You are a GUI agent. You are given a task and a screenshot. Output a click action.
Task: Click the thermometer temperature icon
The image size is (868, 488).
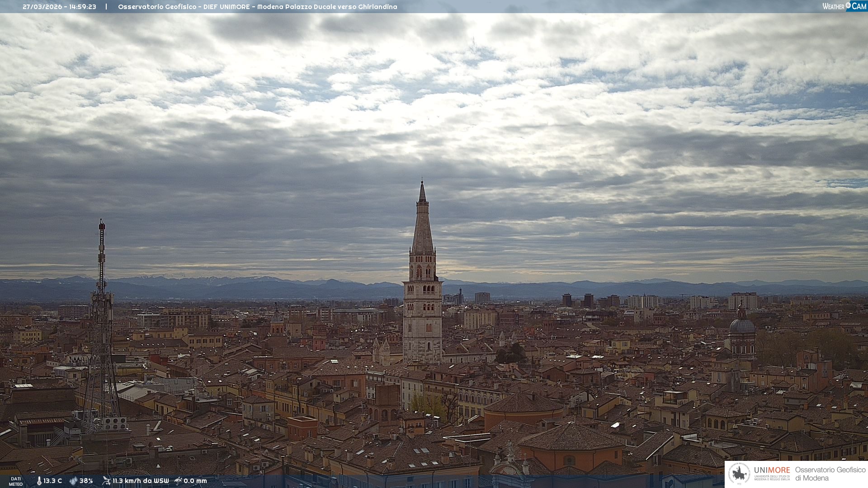point(39,481)
